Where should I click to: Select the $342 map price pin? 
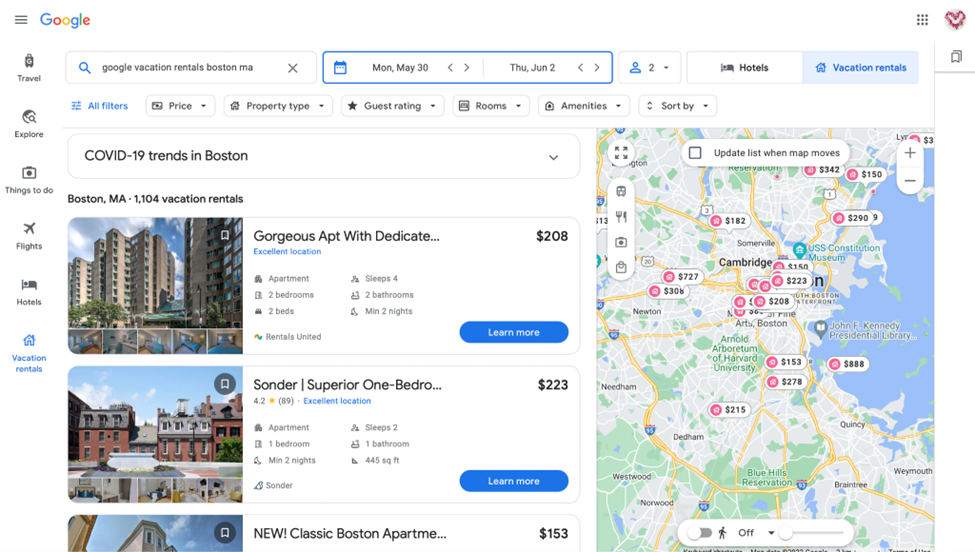coord(823,170)
